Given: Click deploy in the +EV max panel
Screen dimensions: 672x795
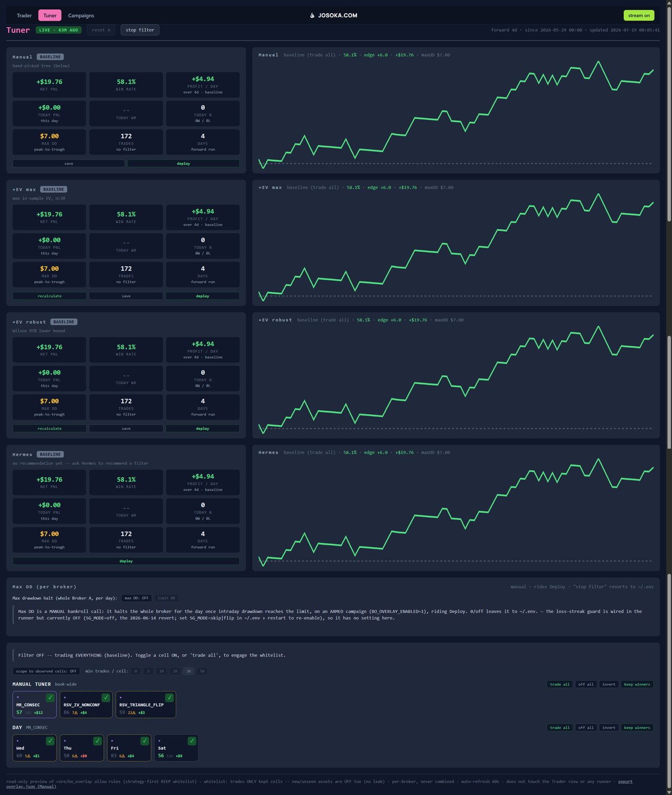Looking at the screenshot, I should (x=203, y=296).
